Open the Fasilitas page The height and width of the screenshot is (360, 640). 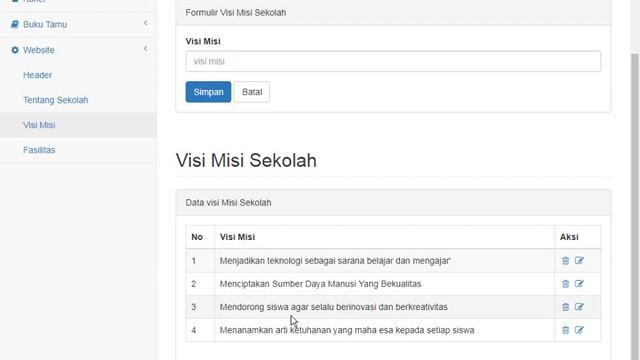coord(39,150)
